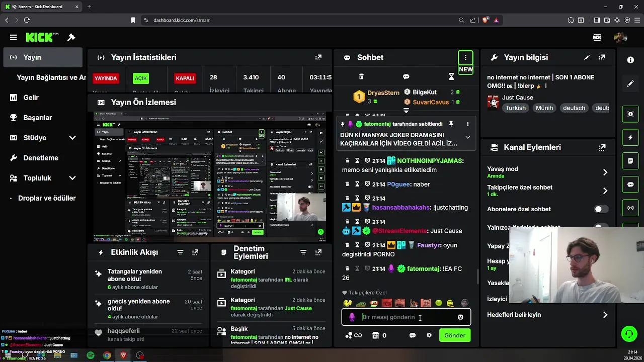The height and width of the screenshot is (362, 644).
Task: Click the shop icon below chat input
Action: pos(375,335)
